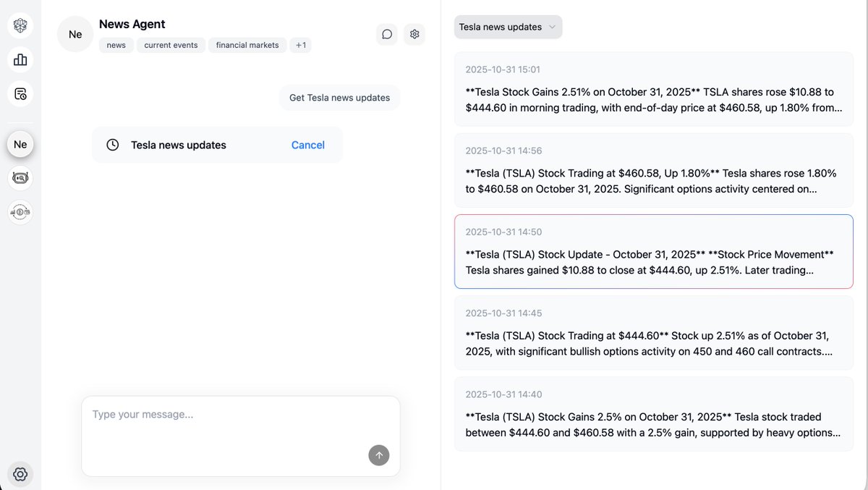Viewport: 868px width, 490px height.
Task: Open the finance agent icon in sidebar
Action: (x=20, y=212)
